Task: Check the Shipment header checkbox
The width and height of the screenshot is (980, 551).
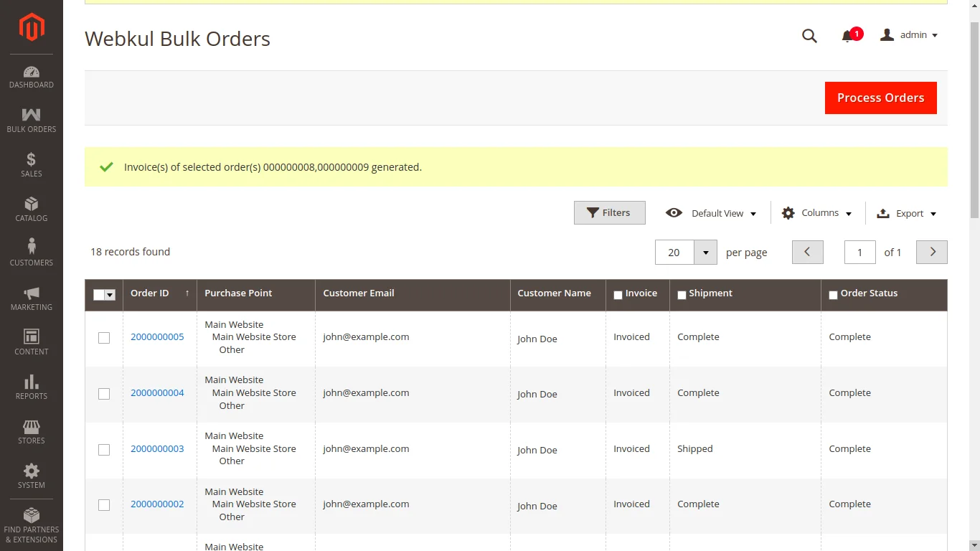Action: click(x=682, y=295)
